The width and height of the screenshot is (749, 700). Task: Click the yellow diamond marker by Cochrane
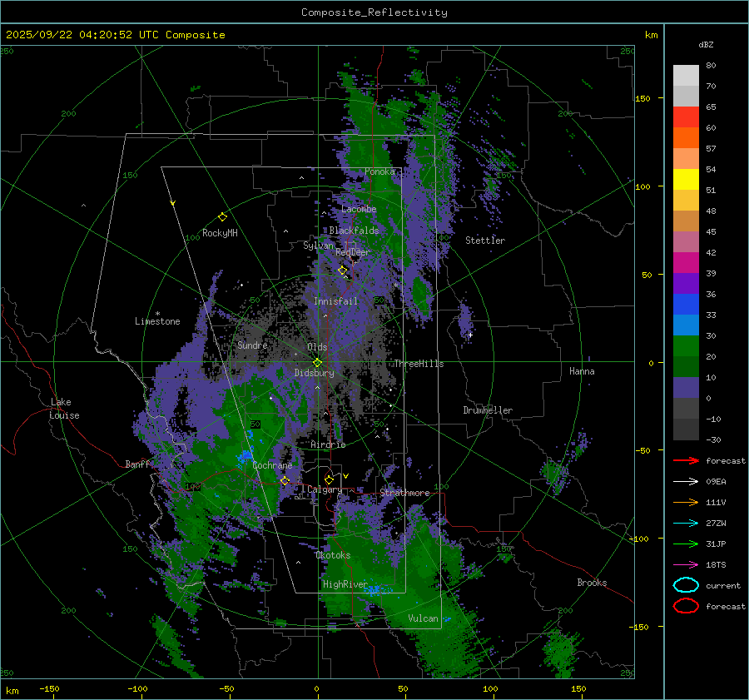click(285, 480)
